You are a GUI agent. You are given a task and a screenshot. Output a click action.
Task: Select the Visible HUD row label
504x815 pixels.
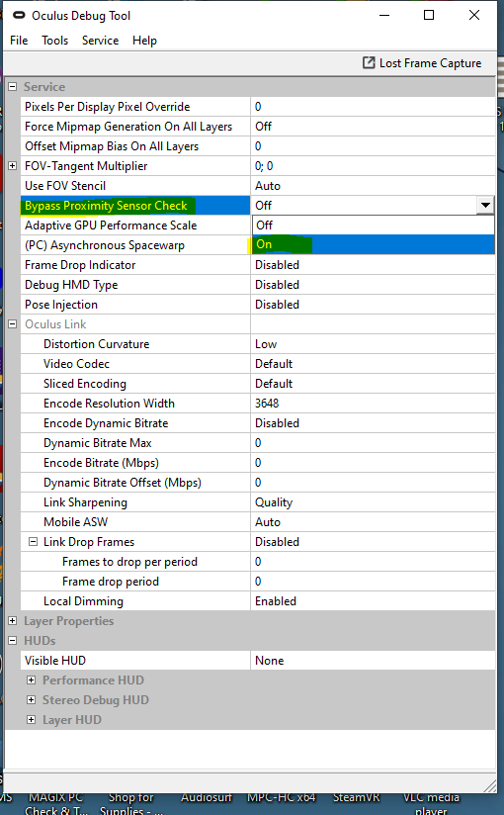[55, 660]
